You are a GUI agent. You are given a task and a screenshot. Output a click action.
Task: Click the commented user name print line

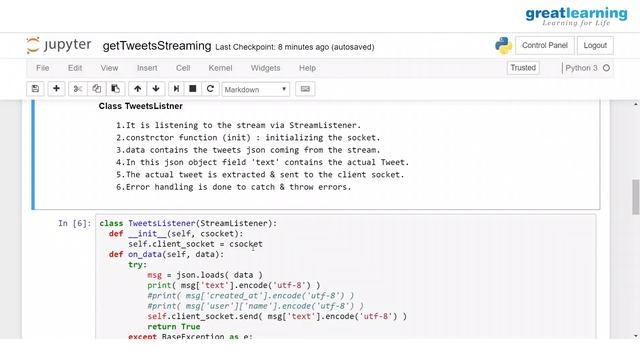[256, 306]
